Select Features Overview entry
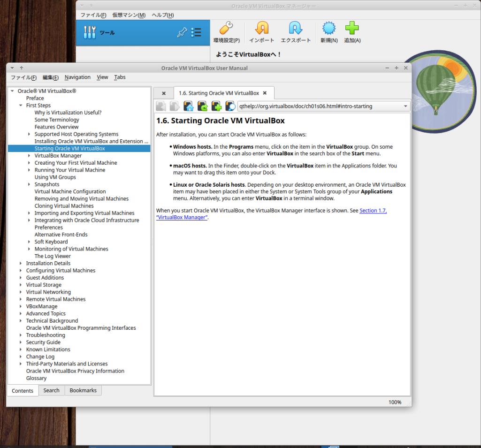This screenshot has height=448, width=481. coord(56,127)
